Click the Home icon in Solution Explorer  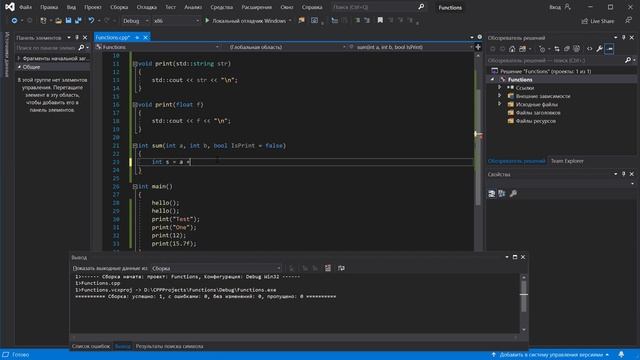coord(512,49)
